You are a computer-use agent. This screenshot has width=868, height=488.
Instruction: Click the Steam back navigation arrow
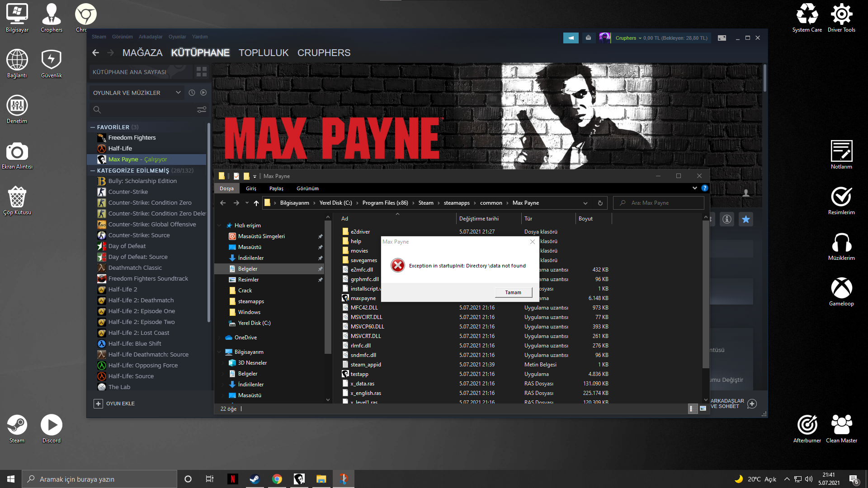click(x=95, y=53)
